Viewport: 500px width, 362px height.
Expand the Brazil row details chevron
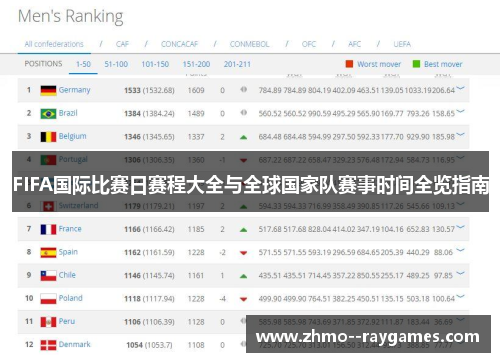[x=460, y=112]
